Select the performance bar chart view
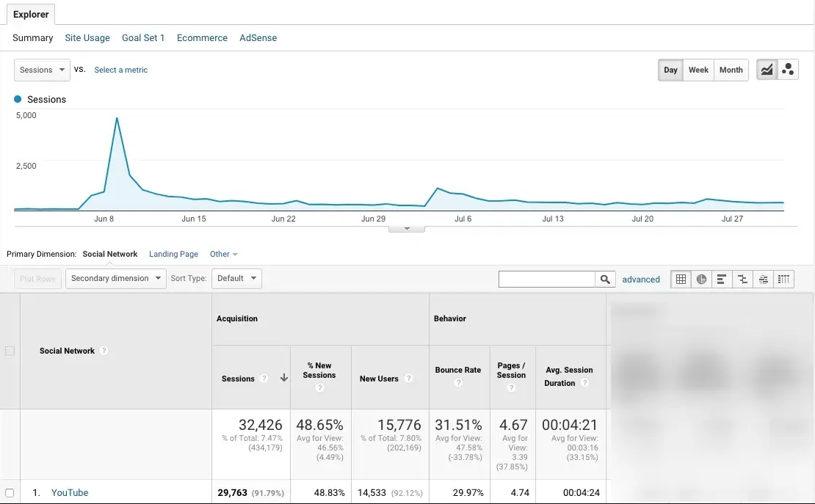 coord(722,279)
